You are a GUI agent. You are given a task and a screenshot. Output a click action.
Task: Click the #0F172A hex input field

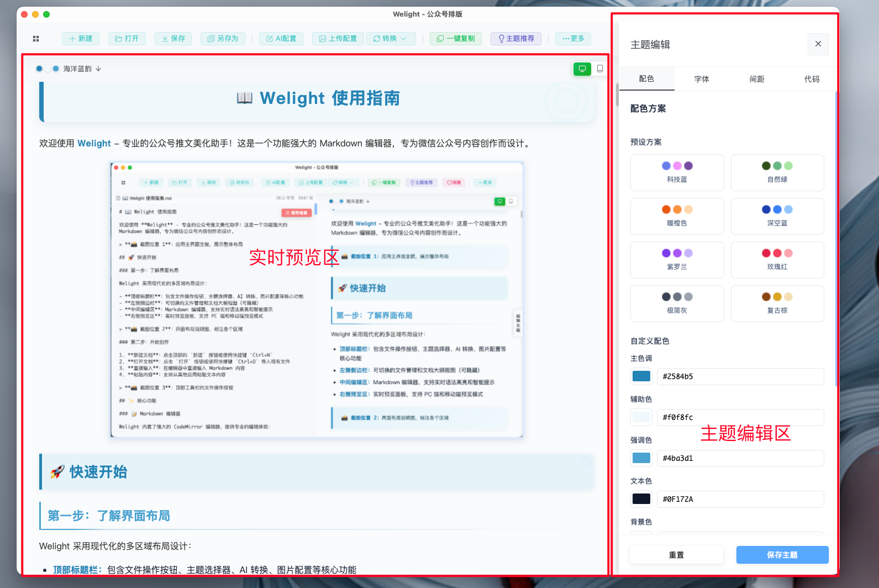tap(740, 499)
